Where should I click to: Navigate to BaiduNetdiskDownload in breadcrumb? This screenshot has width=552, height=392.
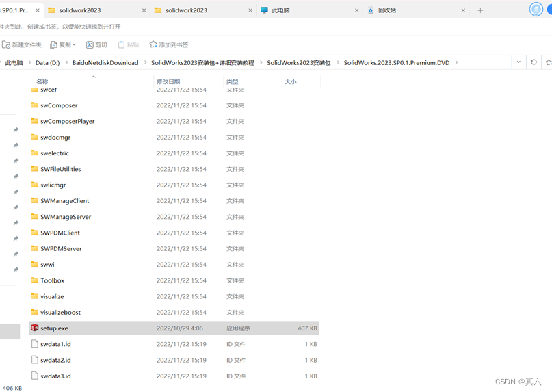click(x=105, y=63)
